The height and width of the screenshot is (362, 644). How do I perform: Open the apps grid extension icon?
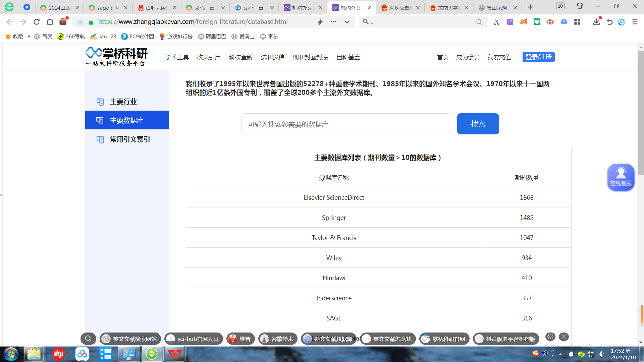pos(577,22)
